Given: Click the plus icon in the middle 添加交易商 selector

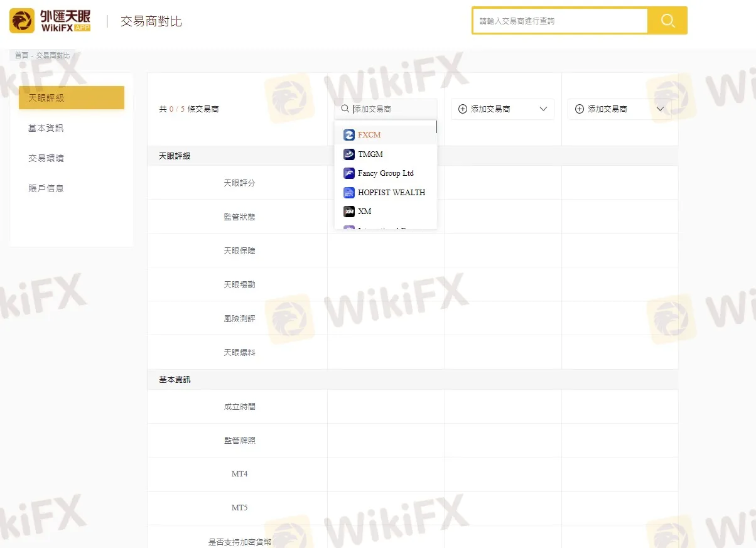Looking at the screenshot, I should [463, 109].
